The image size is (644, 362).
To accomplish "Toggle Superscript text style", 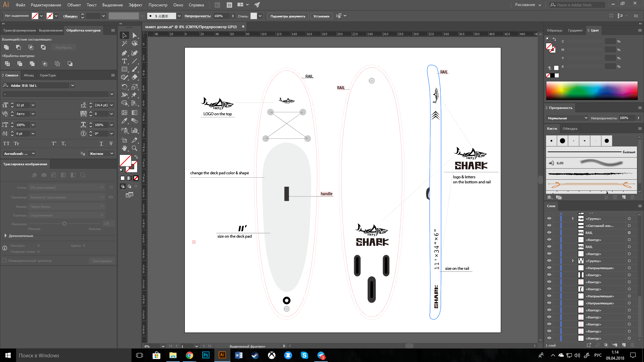I will tap(54, 143).
